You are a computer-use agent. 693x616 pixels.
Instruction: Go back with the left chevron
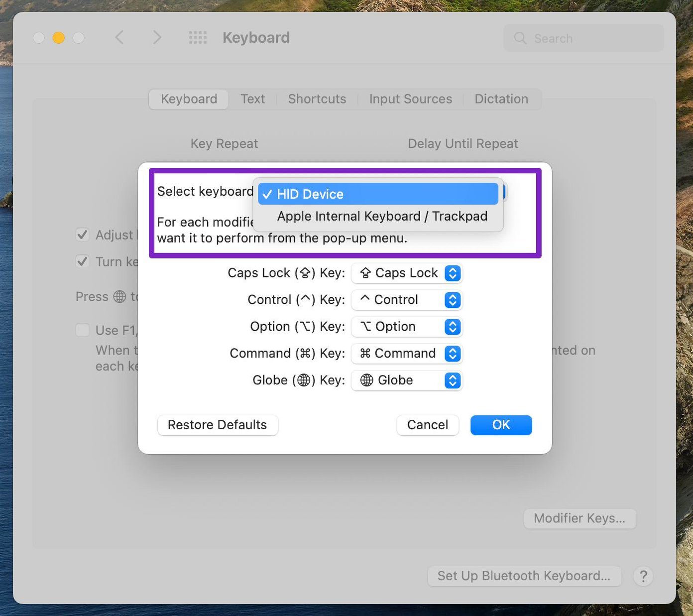[x=119, y=37]
